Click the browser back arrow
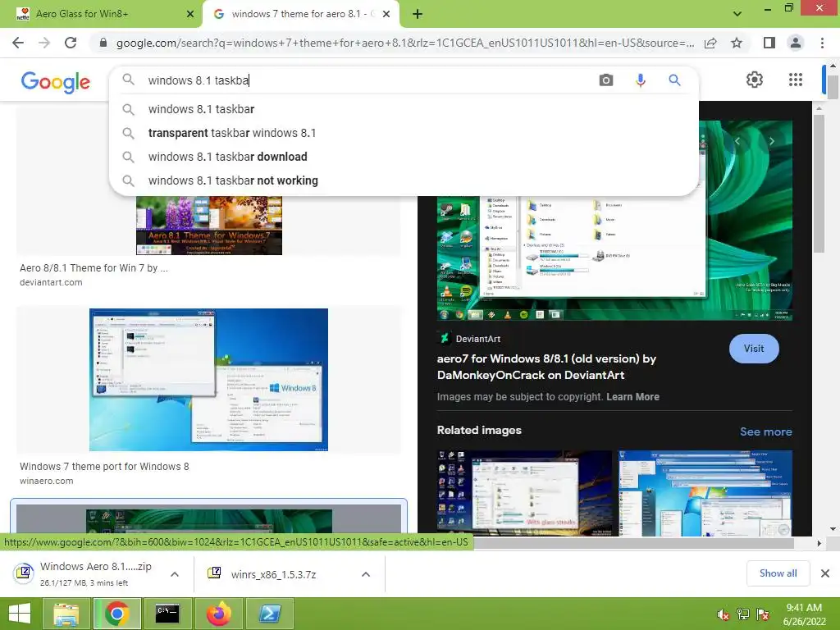The width and height of the screenshot is (840, 630). point(18,43)
